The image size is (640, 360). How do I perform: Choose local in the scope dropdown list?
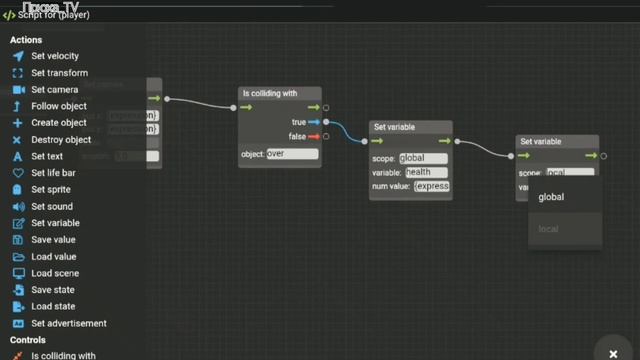(x=565, y=229)
